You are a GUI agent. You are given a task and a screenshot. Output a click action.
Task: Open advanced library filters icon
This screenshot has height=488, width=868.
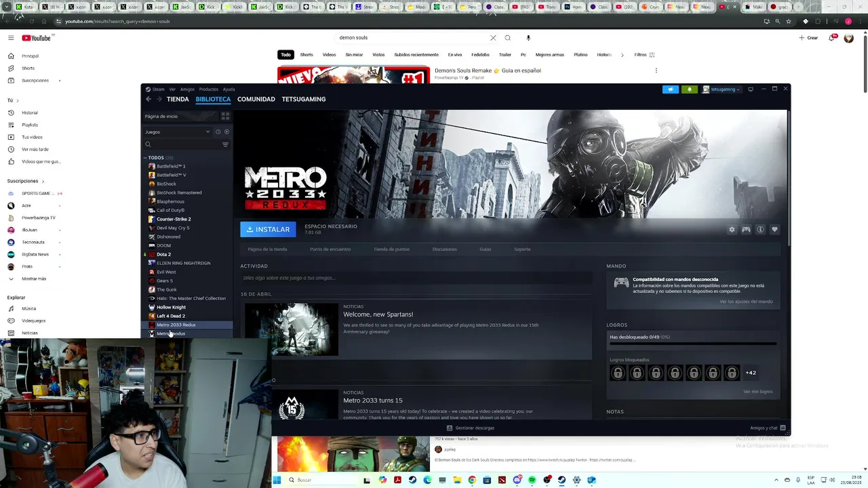225,144
